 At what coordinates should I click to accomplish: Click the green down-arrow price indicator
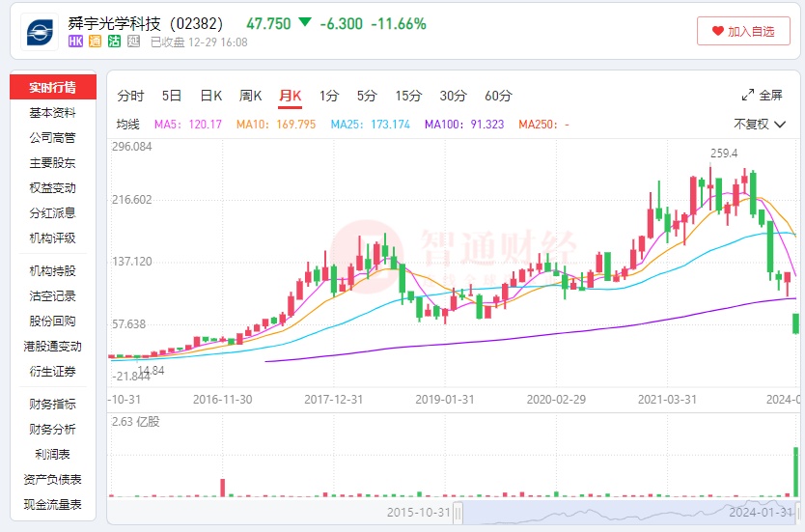(x=305, y=23)
